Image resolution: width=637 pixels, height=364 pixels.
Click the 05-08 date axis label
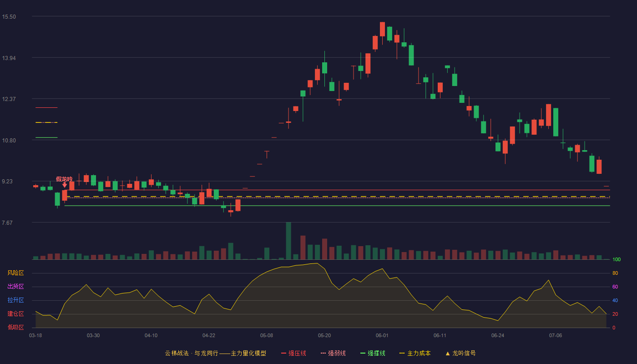tap(267, 335)
